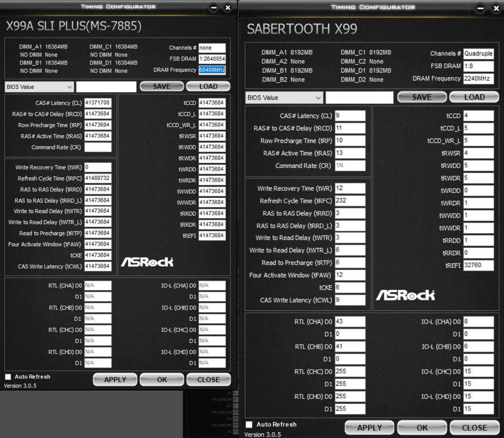The height and width of the screenshot is (438, 504).
Task: Click tREFI field in X99A SLI PLUS window
Action: (212, 236)
